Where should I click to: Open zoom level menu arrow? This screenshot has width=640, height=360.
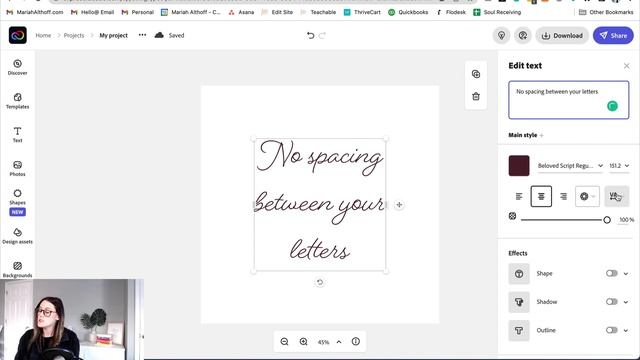tap(339, 342)
